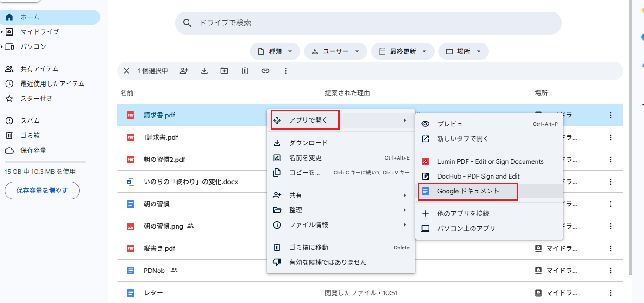
Task: Click the Word icon of いのちの「終わり」の変化.docx
Action: pyautogui.click(x=131, y=182)
